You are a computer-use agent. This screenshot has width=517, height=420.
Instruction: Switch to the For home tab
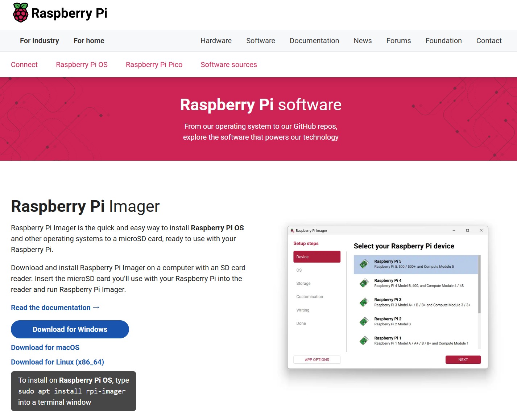coord(89,41)
